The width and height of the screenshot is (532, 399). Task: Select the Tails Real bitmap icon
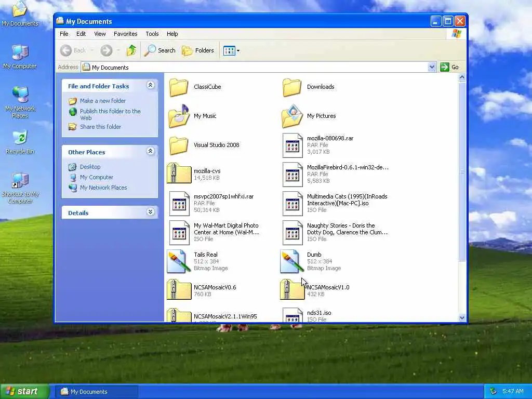point(179,261)
